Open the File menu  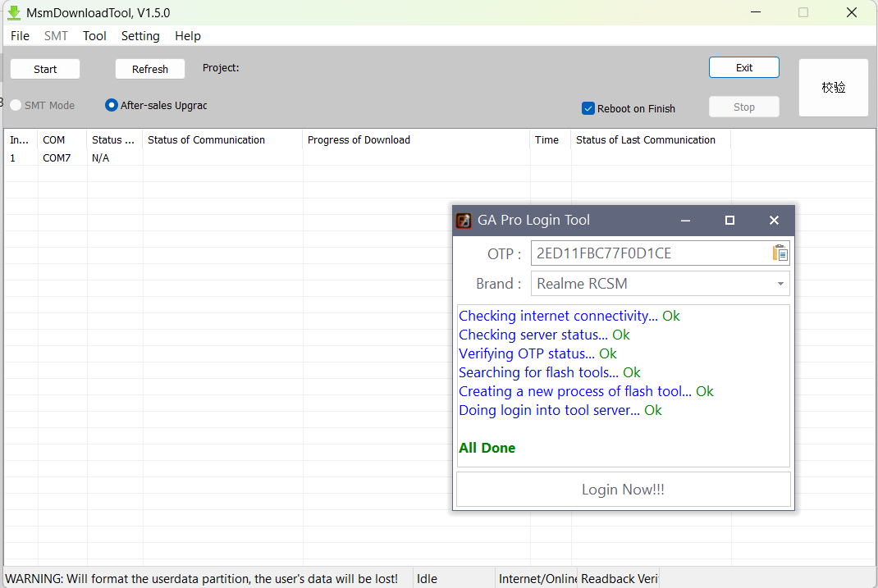pos(20,36)
